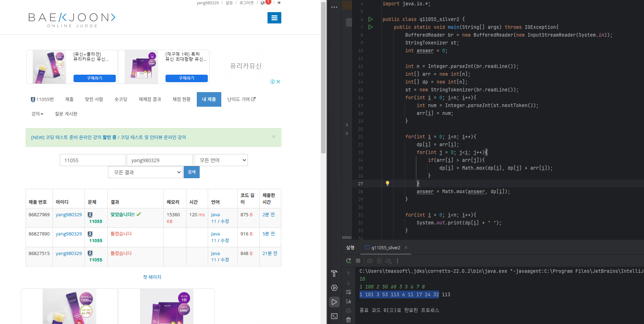This screenshot has height=324, width=644.
Task: Focus the problem number field containing 11055
Action: [93, 160]
